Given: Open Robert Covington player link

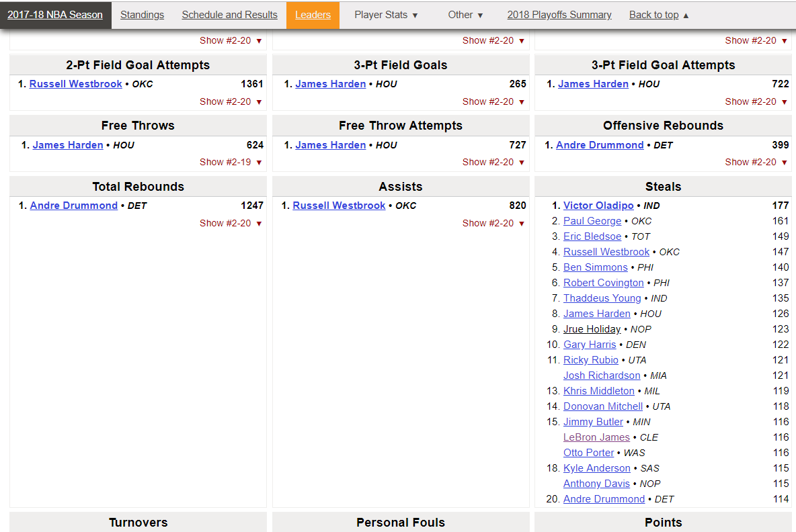Looking at the screenshot, I should point(604,283).
